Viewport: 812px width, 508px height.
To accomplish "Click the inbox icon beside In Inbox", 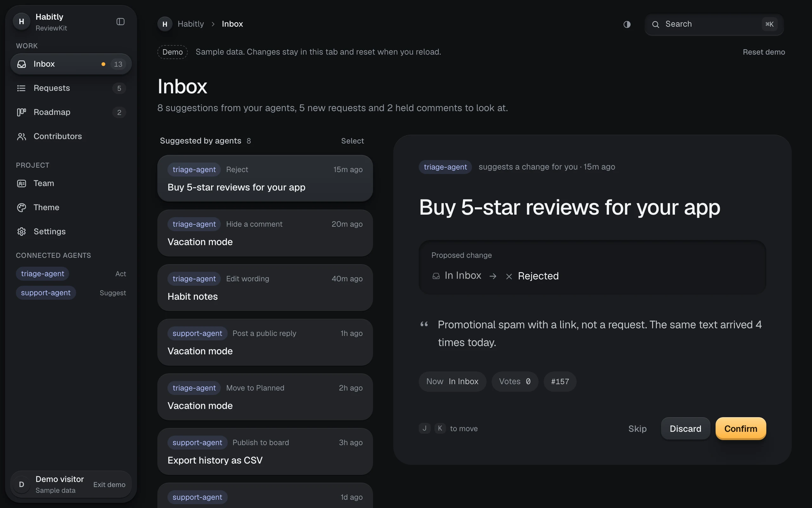I will coord(436,276).
